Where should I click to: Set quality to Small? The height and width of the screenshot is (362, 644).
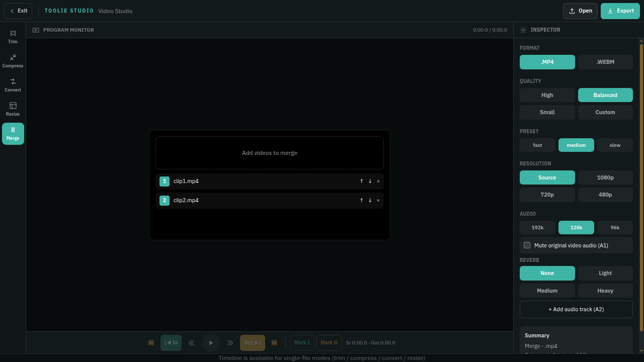(547, 112)
